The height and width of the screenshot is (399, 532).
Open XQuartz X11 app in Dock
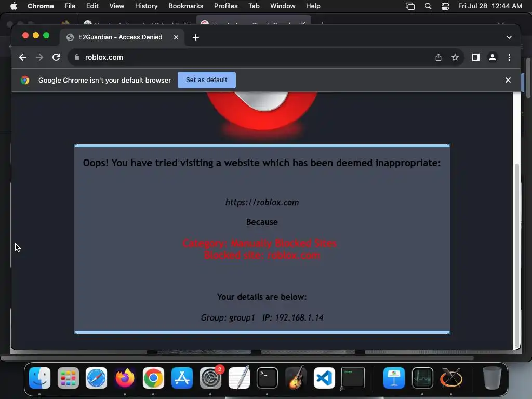tap(451, 378)
